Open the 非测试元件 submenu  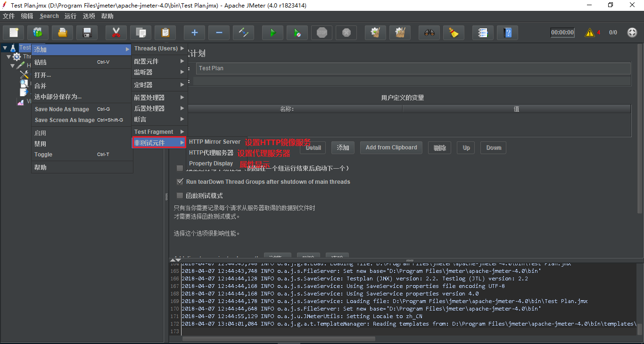pos(159,143)
